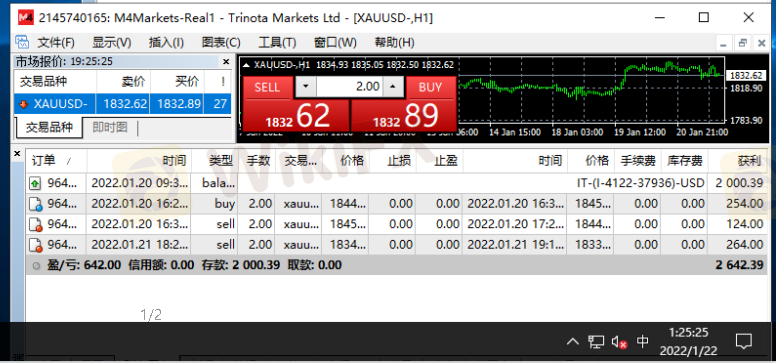Image resolution: width=776 pixels, height=363 pixels.
Task: Open the 工具(T) menu
Action: point(277,43)
